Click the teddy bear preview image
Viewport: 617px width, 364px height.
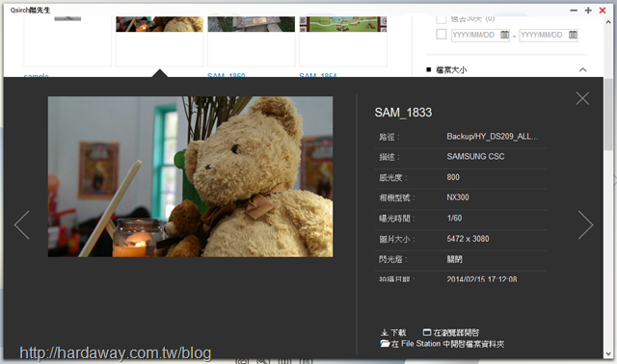[190, 176]
